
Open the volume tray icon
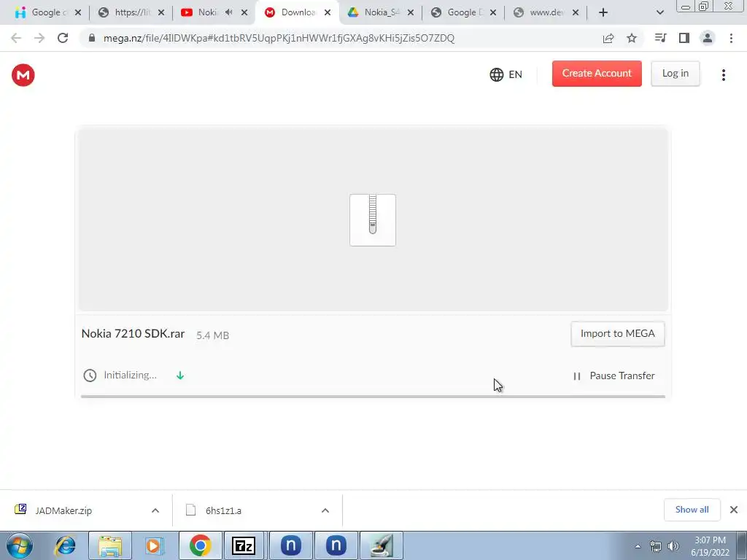673,546
